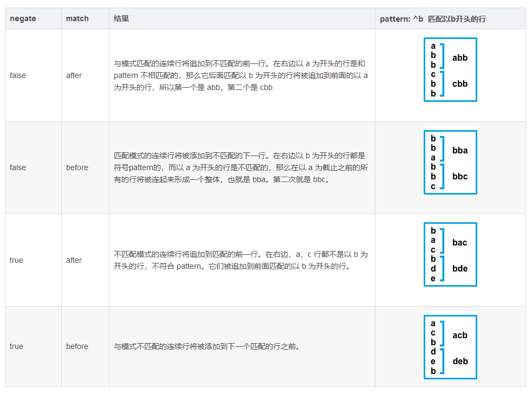This screenshot has height=394, width=532.
Task: Click "true" in the true/after row
Action: [x=16, y=260]
